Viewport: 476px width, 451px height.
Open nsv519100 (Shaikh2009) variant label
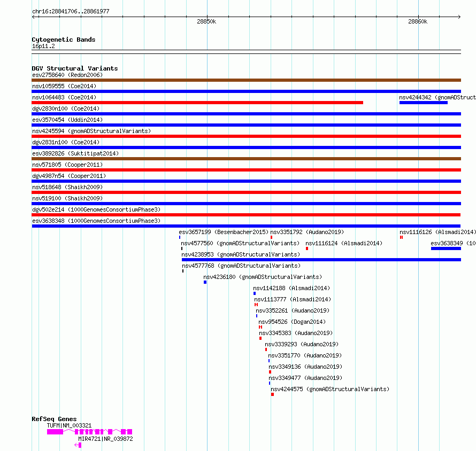tap(67, 198)
